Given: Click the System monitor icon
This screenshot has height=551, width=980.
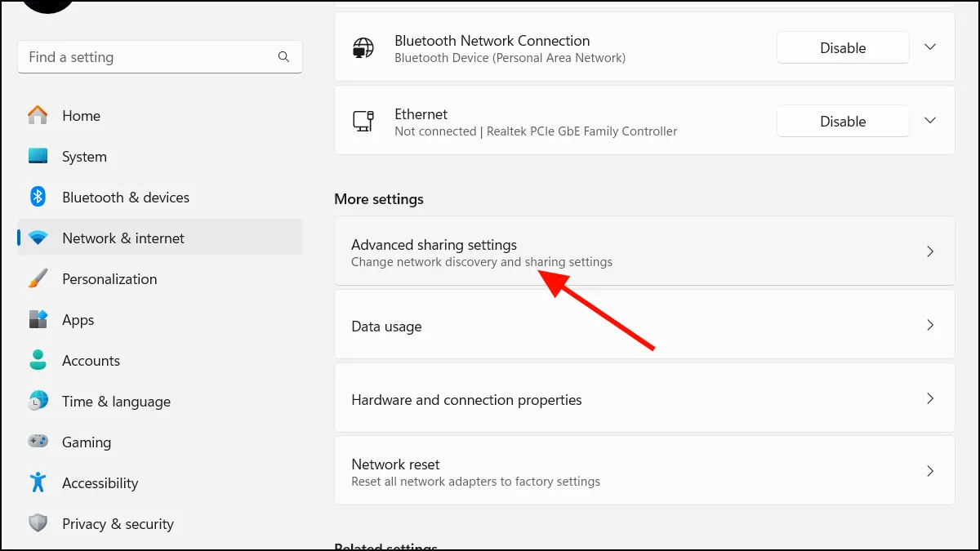Looking at the screenshot, I should pyautogui.click(x=38, y=157).
